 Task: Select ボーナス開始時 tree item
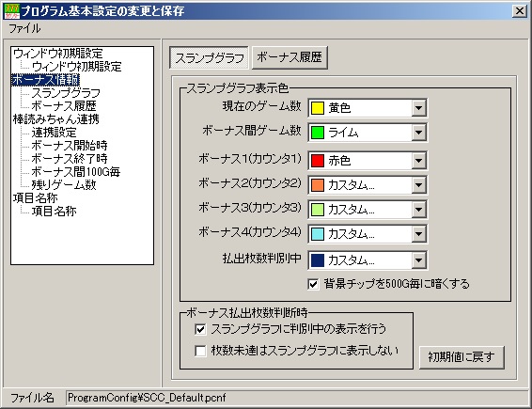pyautogui.click(x=70, y=146)
